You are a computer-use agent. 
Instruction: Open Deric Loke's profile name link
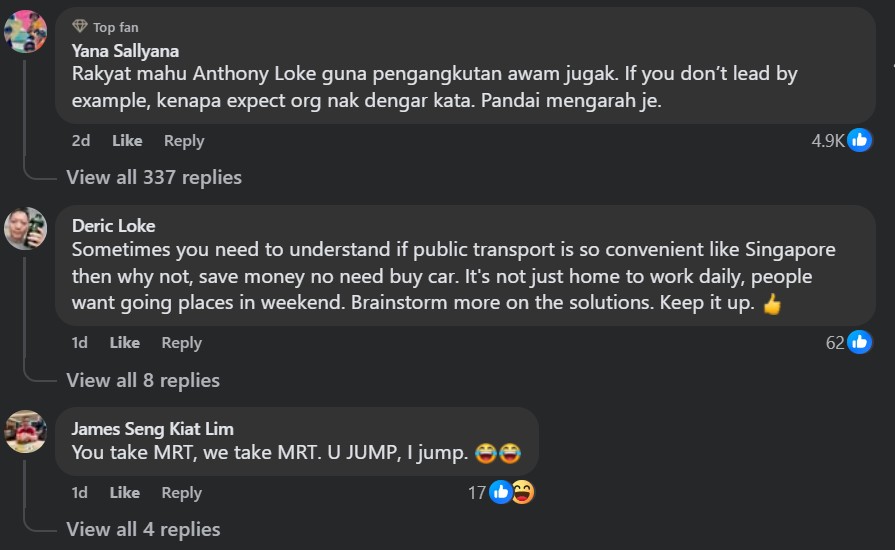(114, 226)
